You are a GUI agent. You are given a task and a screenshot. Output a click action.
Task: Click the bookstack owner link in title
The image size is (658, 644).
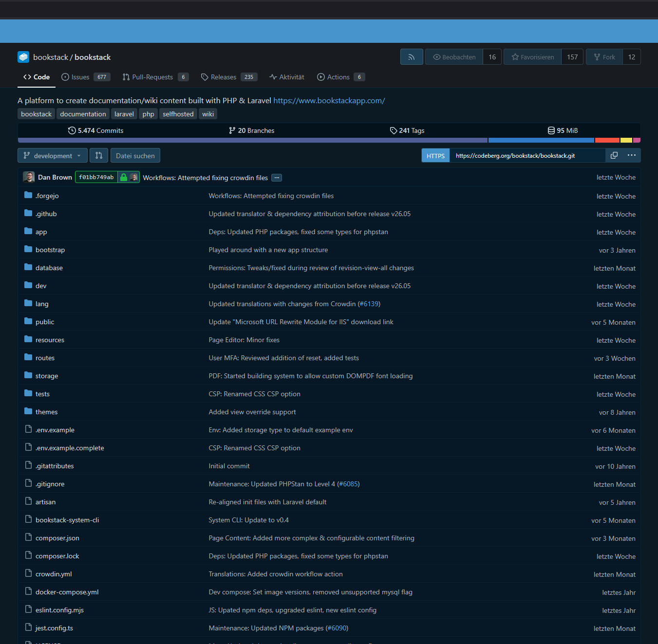click(51, 57)
